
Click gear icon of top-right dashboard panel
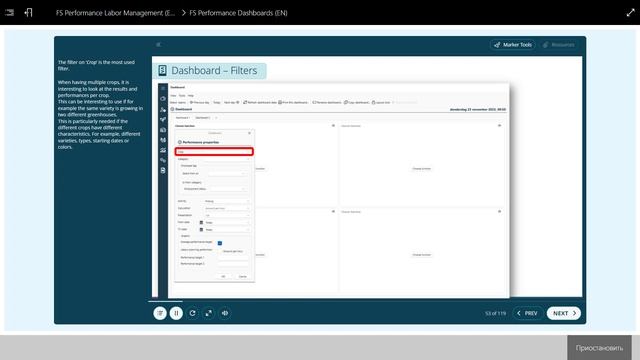[x=499, y=126]
